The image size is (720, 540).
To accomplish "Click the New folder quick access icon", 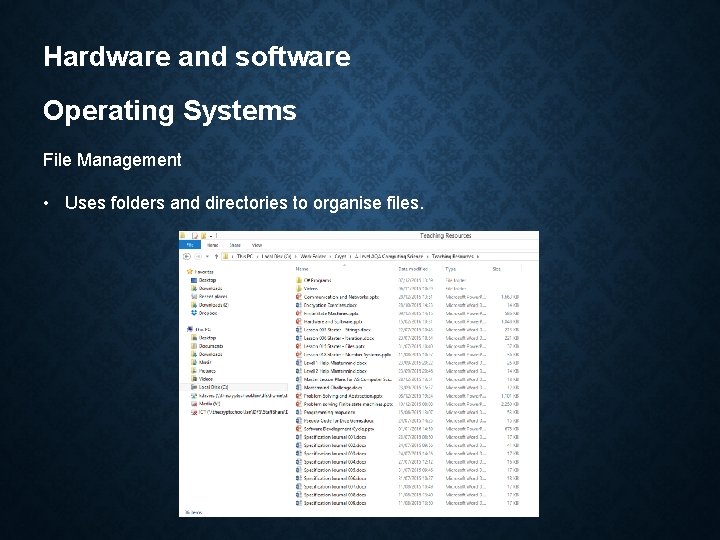I will coord(203,236).
